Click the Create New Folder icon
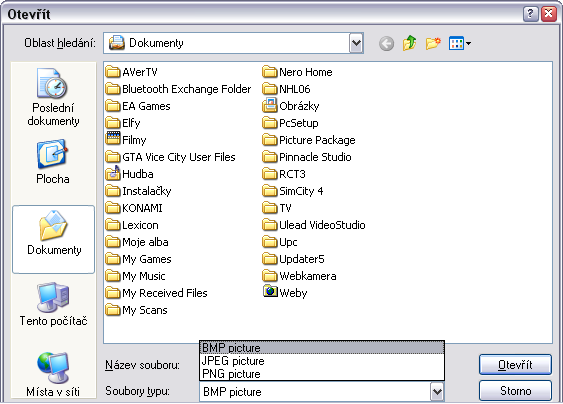Viewport: 563px width, 404px height. pyautogui.click(x=433, y=43)
